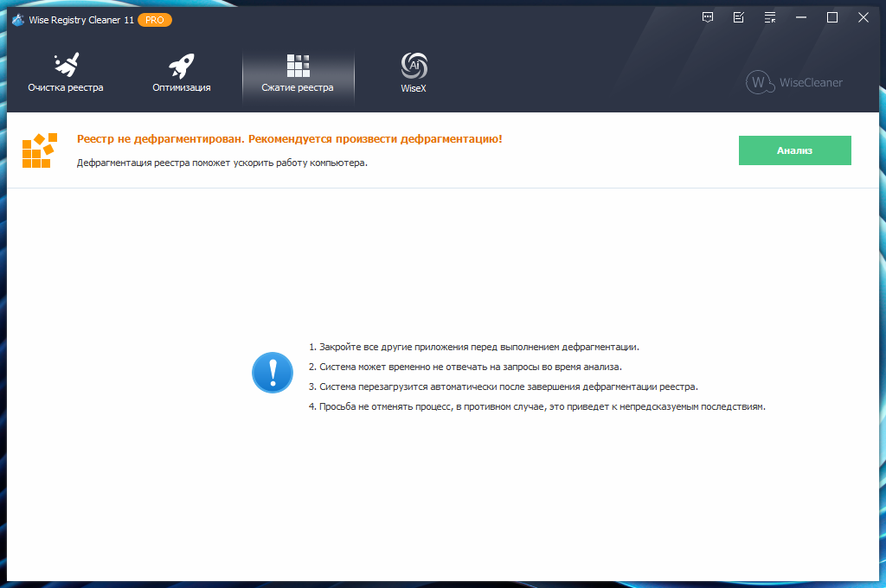Close the Wise Registry Cleaner window
The image size is (886, 588).
(x=863, y=17)
